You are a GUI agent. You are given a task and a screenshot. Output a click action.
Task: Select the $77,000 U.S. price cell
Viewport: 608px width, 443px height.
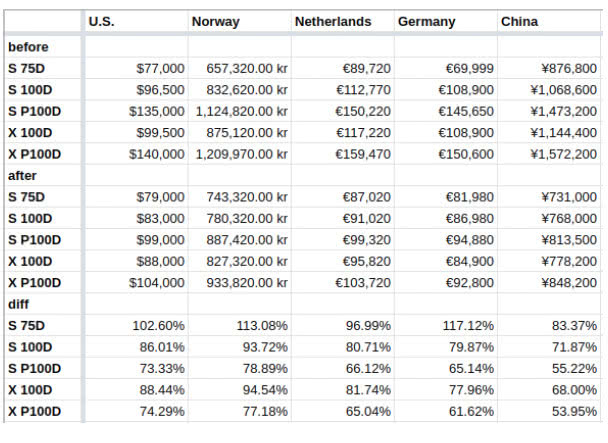(136, 68)
